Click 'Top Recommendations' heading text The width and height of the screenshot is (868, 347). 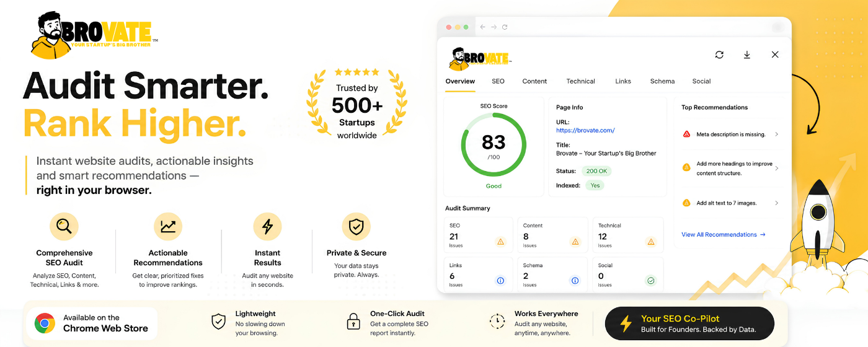pos(714,107)
